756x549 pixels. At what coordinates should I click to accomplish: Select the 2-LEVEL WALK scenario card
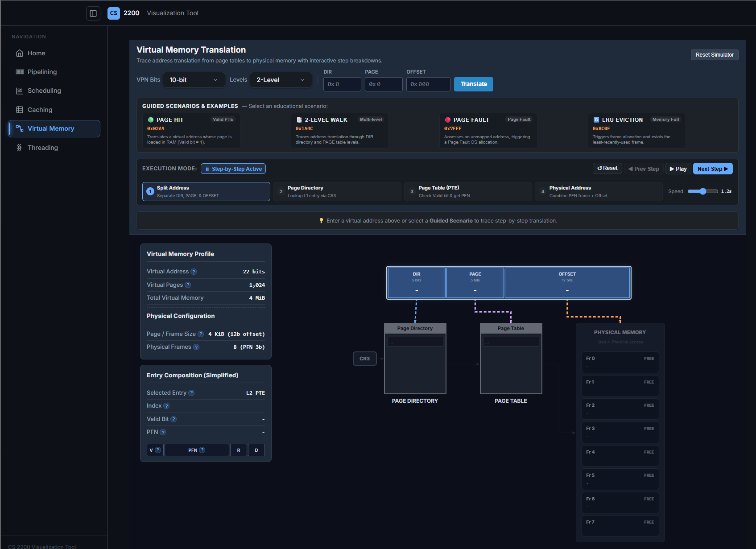click(340, 131)
